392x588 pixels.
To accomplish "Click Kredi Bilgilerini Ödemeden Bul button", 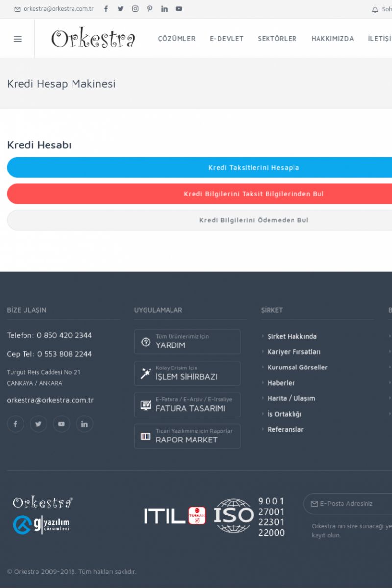I will click(x=199, y=220).
